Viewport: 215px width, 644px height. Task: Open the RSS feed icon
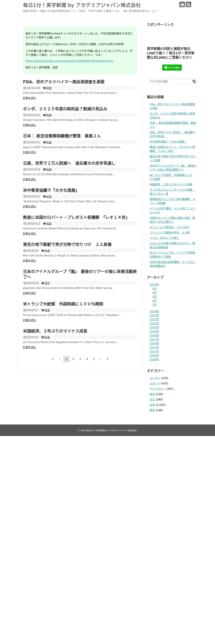click(189, 5)
